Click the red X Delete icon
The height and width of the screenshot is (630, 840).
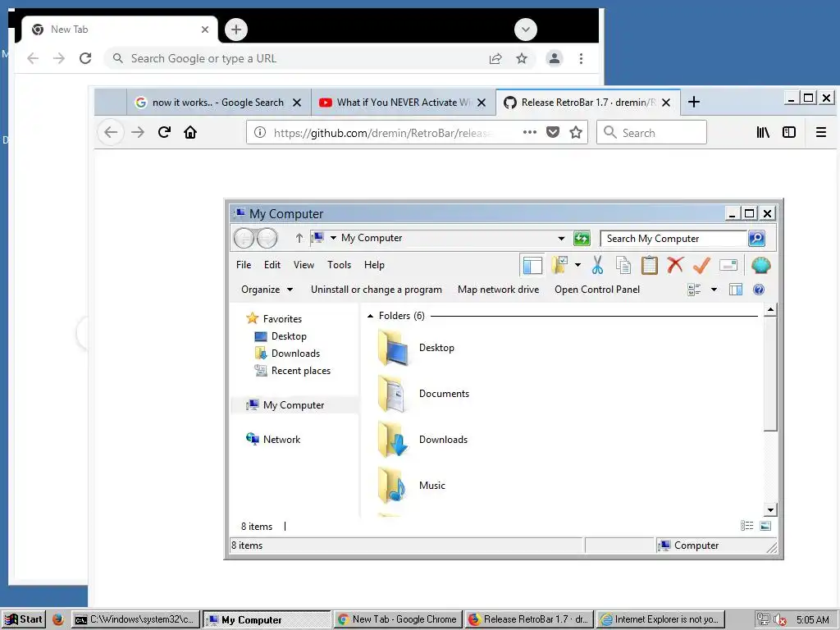tap(676, 265)
